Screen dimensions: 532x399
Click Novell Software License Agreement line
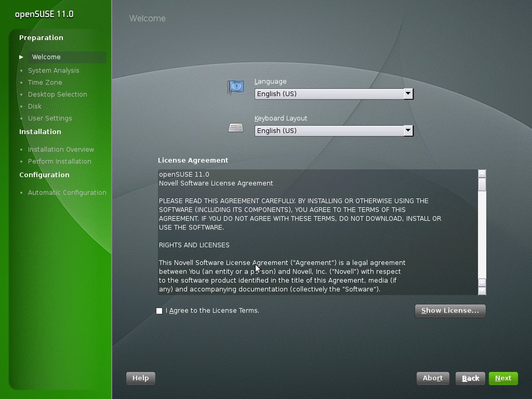pos(216,183)
